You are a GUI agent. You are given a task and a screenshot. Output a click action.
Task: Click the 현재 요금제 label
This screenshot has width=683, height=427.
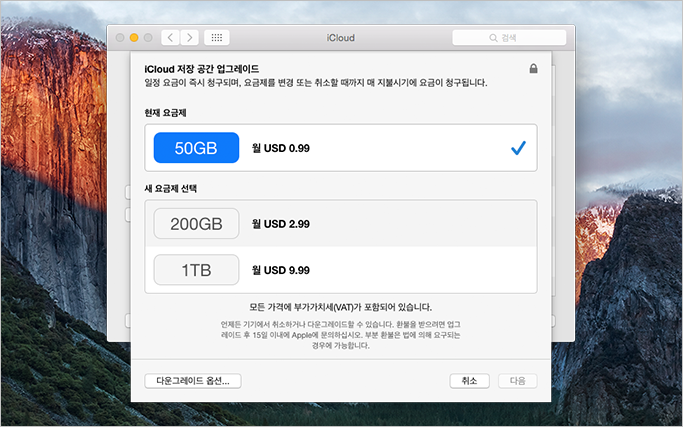click(x=165, y=113)
